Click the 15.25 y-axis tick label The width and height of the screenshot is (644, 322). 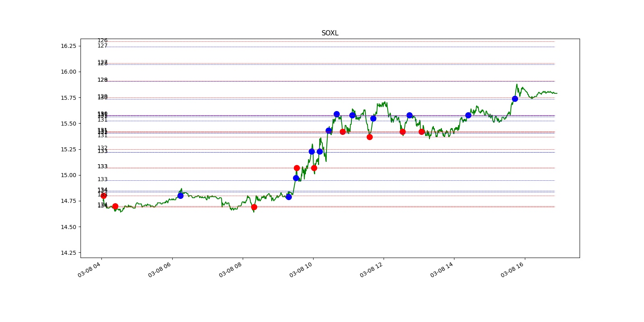68,149
